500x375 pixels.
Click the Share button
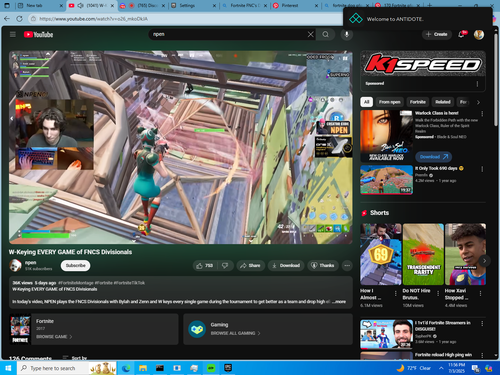(250, 265)
